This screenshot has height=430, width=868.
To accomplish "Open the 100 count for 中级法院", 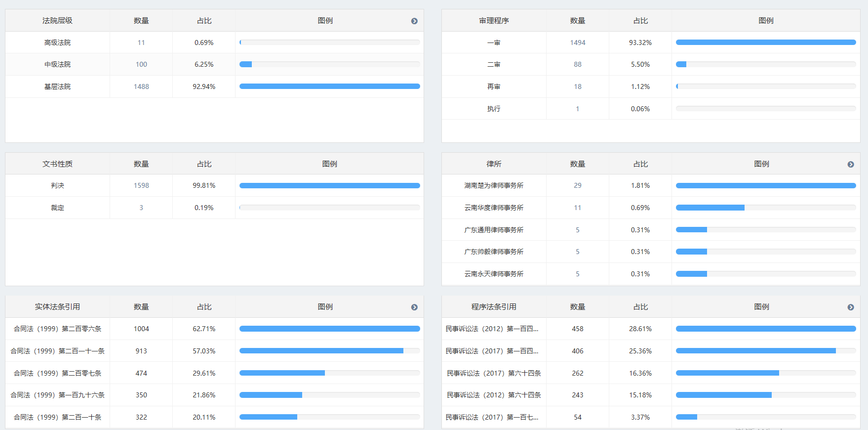I will 141,64.
